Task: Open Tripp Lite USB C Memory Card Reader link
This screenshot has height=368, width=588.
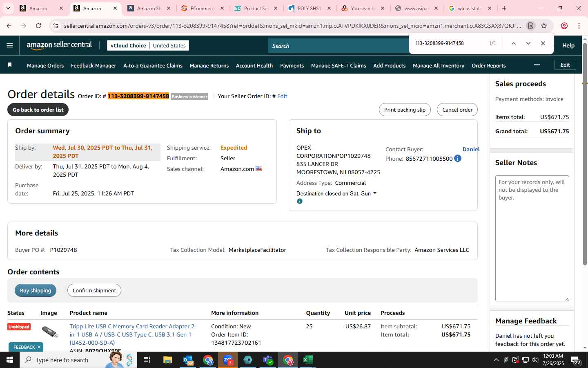Action: coord(133,334)
